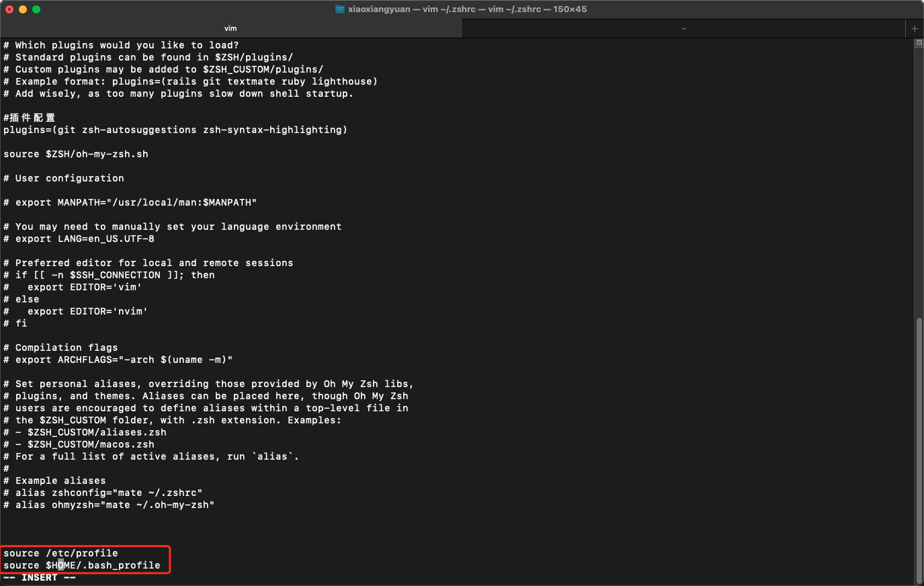Click 'You may need to manually set' line
The height and width of the screenshot is (586, 924).
coord(173,226)
